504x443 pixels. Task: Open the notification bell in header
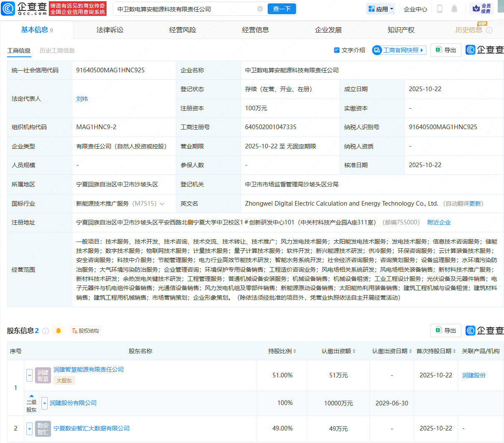coord(454,9)
